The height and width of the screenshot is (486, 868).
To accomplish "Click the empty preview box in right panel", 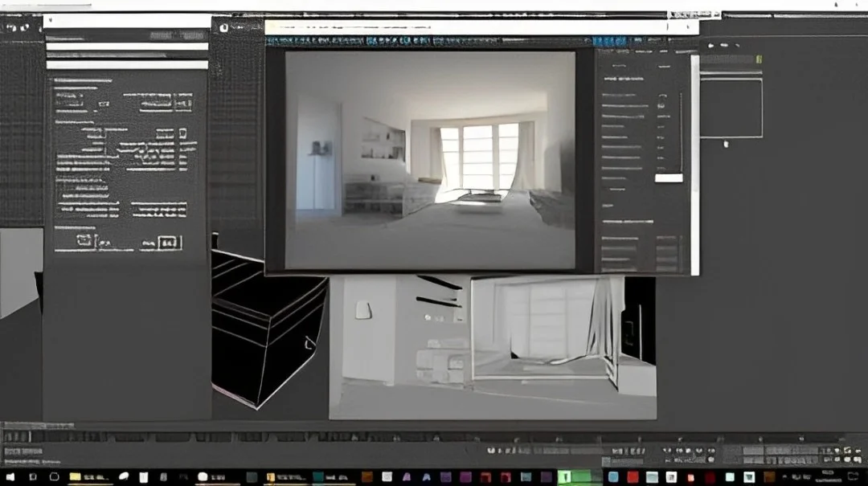I will click(731, 108).
